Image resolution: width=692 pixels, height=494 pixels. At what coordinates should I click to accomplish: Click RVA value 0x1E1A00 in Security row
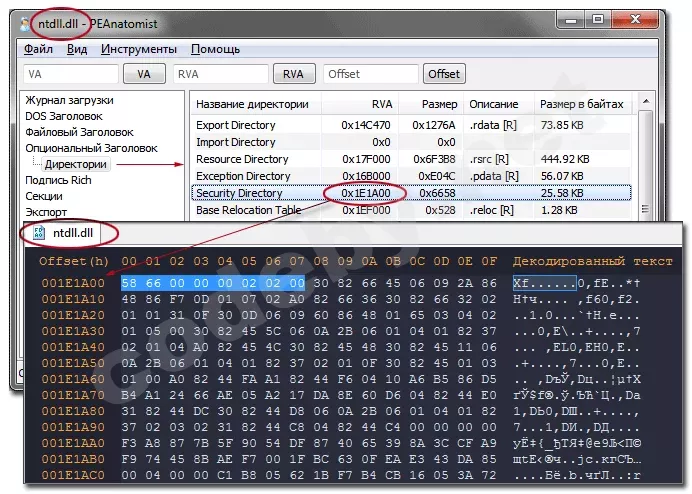(365, 193)
